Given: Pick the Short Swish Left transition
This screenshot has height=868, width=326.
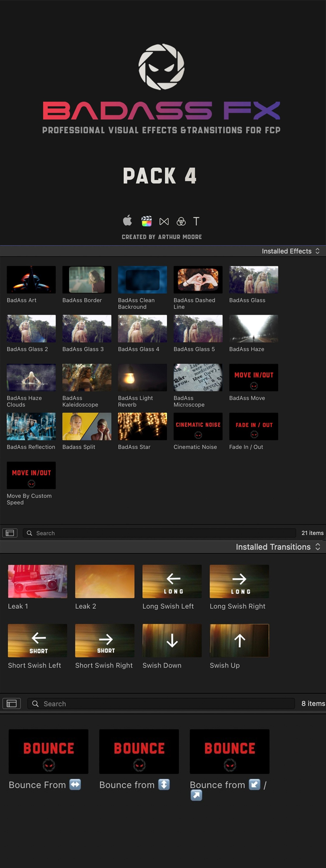Looking at the screenshot, I should (x=37, y=641).
